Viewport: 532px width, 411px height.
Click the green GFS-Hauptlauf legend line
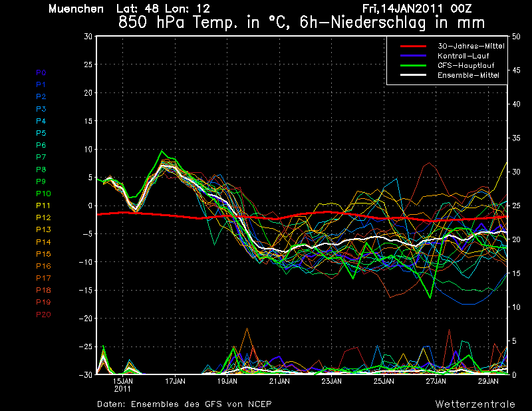pos(413,65)
